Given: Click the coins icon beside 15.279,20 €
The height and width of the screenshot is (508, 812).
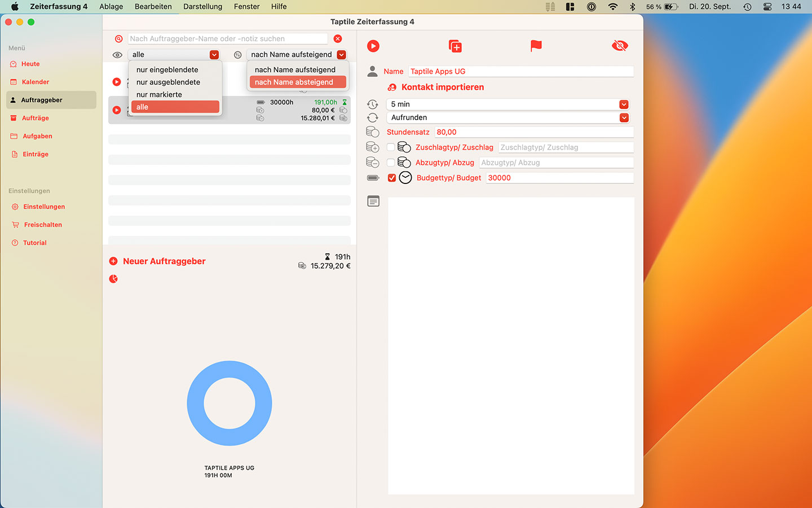Looking at the screenshot, I should pyautogui.click(x=302, y=266).
